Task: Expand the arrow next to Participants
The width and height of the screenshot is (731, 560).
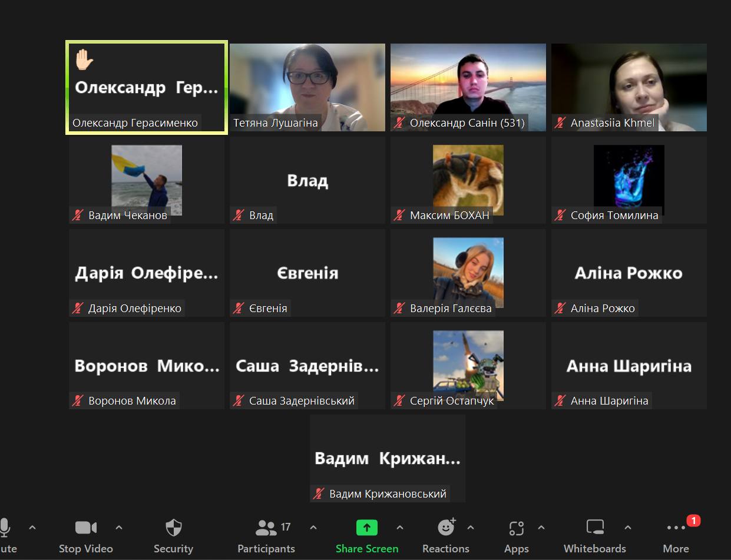Action: [x=313, y=528]
